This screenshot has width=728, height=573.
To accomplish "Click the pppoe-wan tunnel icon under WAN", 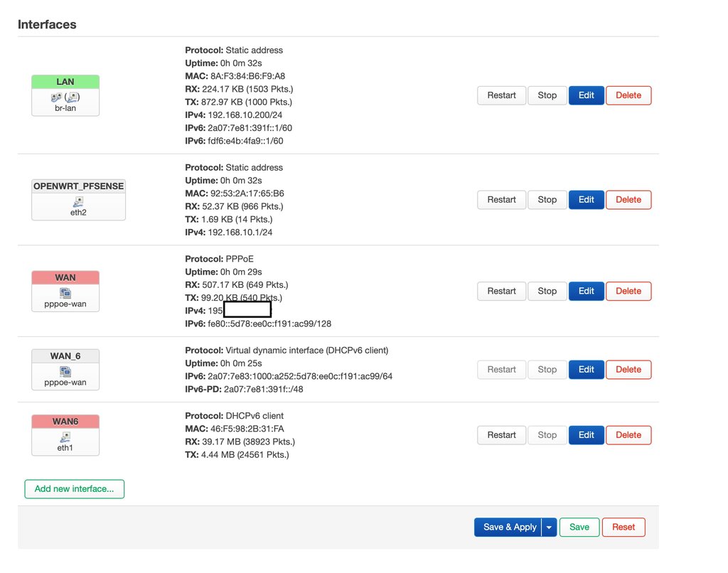I will [x=65, y=293].
